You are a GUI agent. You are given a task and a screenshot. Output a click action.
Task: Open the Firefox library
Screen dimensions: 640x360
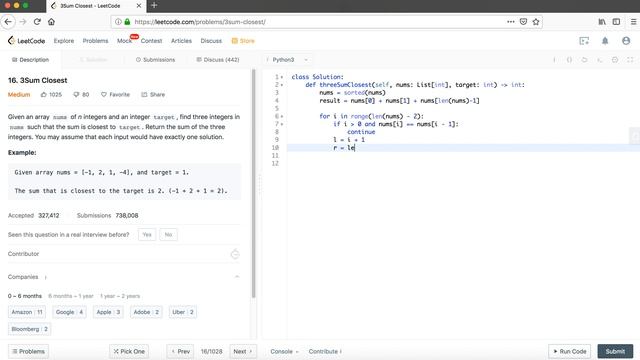point(602,22)
